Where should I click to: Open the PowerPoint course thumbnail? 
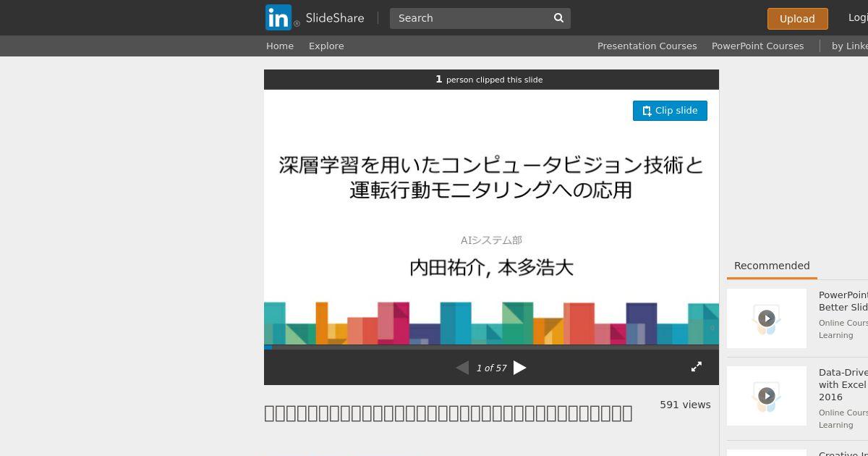767,318
